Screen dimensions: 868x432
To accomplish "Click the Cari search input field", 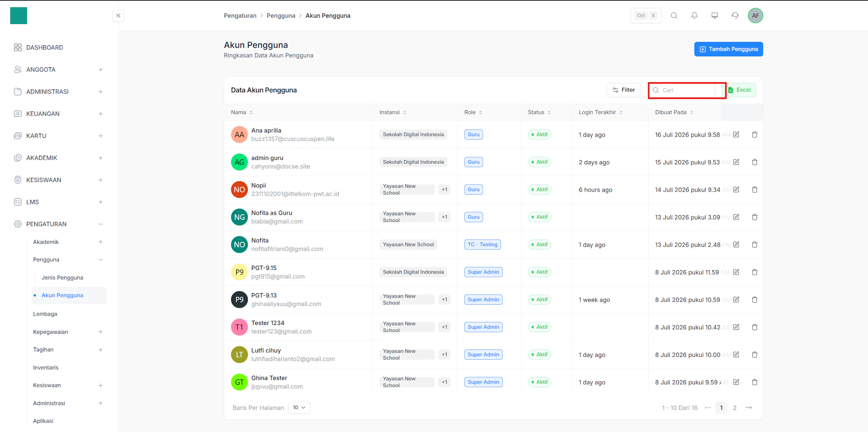I will click(x=686, y=90).
